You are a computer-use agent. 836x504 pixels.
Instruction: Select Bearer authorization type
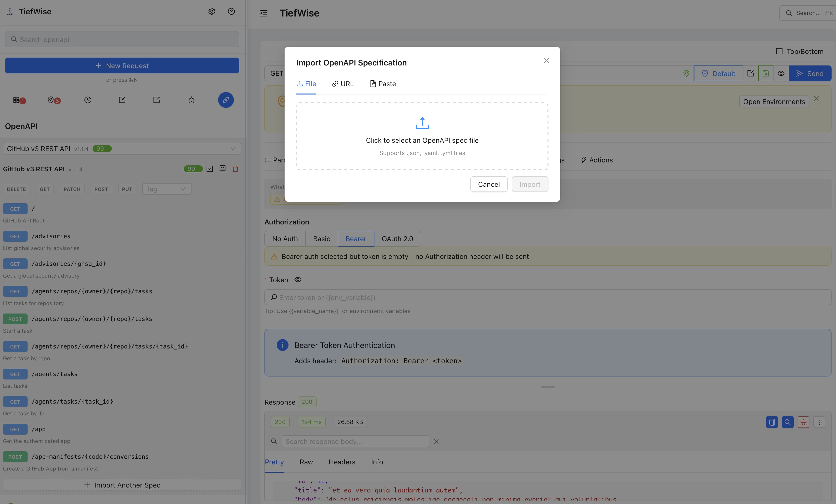(355, 239)
